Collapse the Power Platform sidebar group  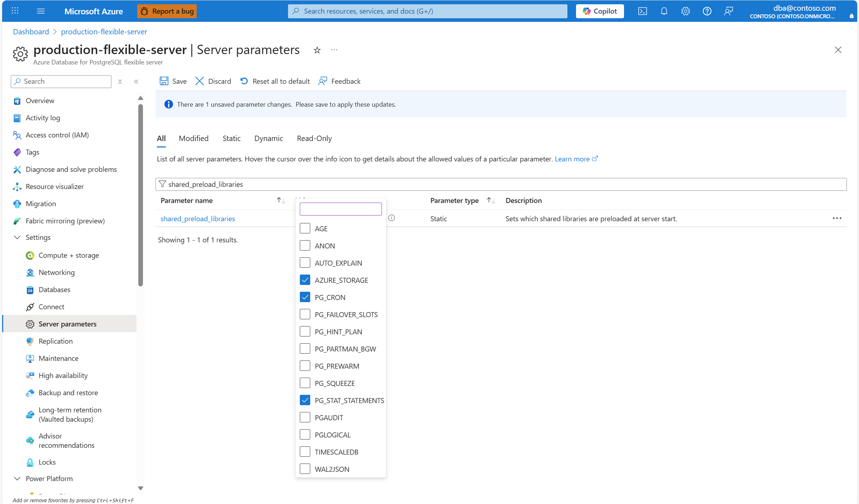pos(17,479)
